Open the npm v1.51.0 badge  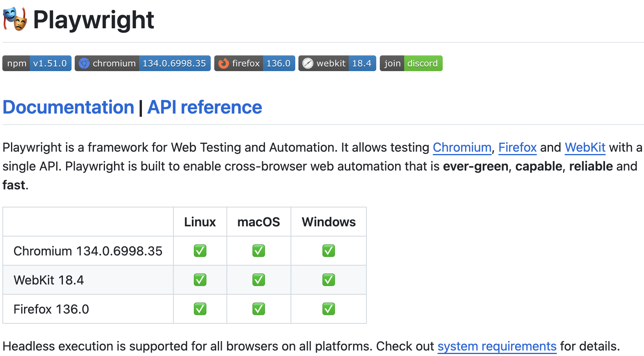(x=37, y=63)
